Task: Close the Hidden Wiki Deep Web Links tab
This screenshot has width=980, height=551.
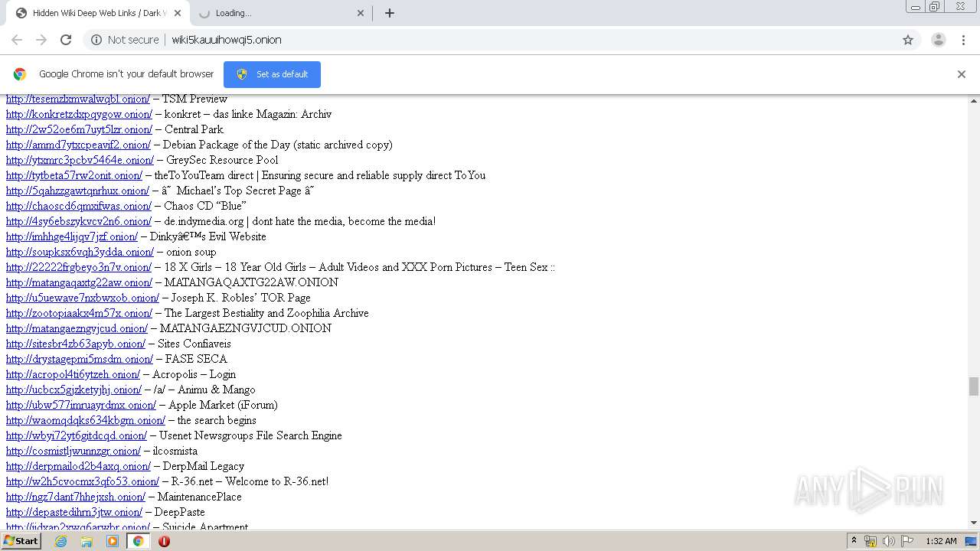Action: (x=178, y=13)
